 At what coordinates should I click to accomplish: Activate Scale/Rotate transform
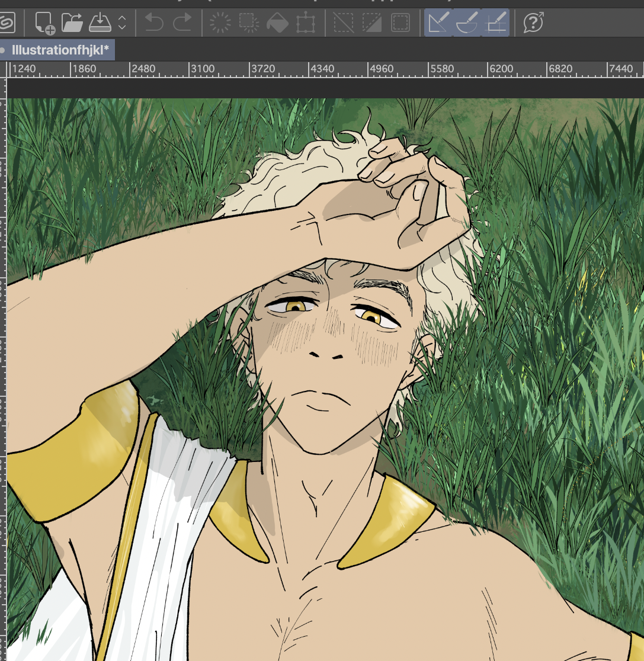[x=306, y=23]
